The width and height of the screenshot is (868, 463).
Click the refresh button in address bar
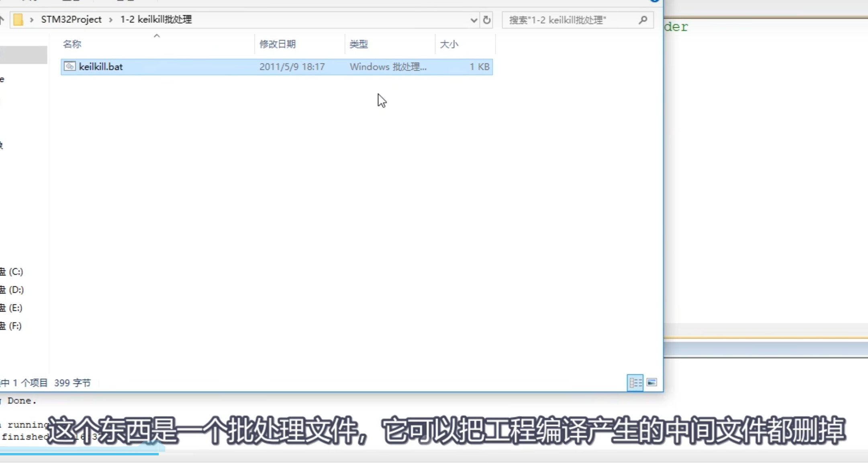click(x=486, y=20)
